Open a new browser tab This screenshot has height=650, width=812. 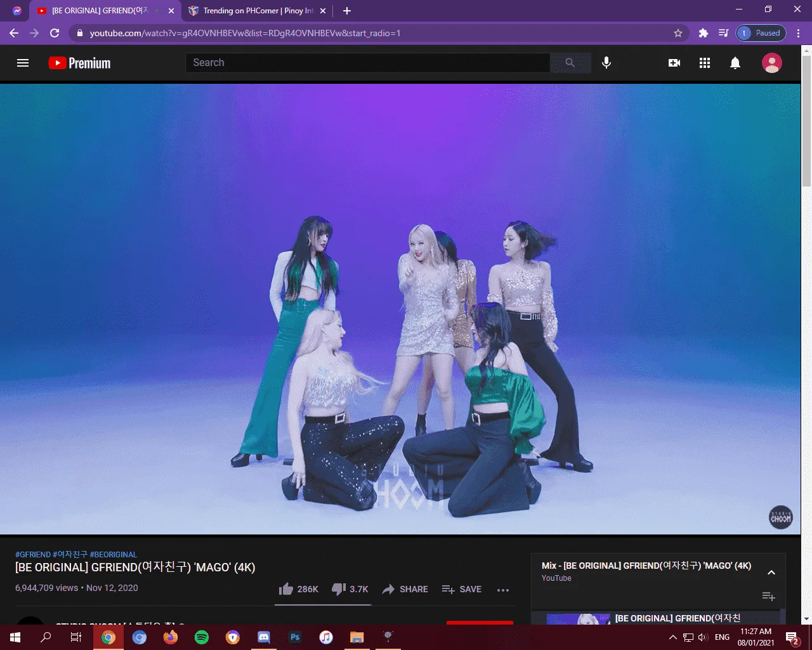(346, 11)
